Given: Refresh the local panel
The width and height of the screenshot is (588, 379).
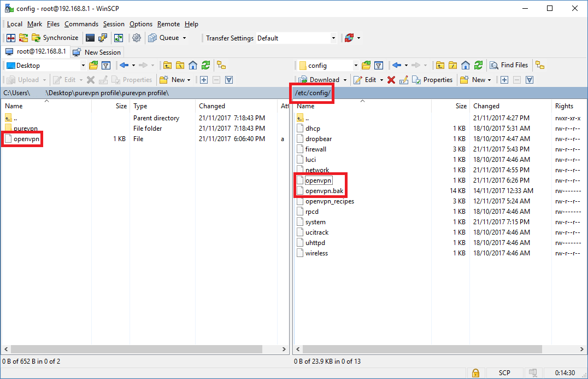Looking at the screenshot, I should click(x=205, y=66).
